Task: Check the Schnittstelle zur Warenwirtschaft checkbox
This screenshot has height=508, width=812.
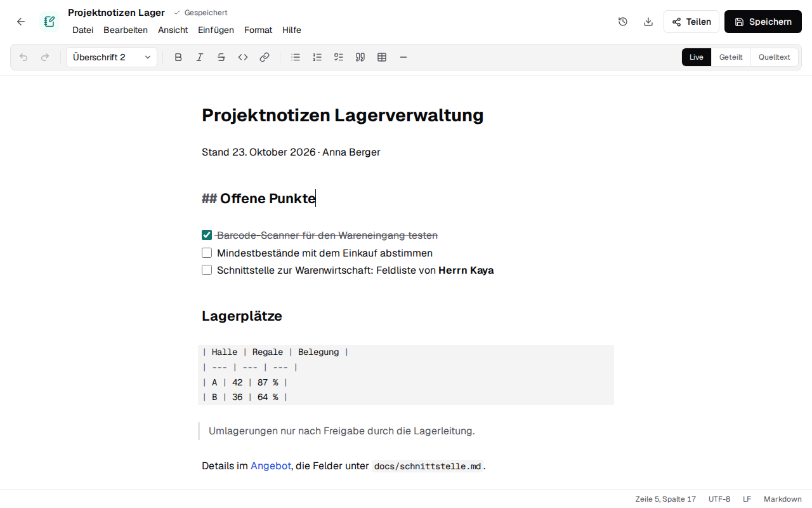Action: click(x=207, y=270)
